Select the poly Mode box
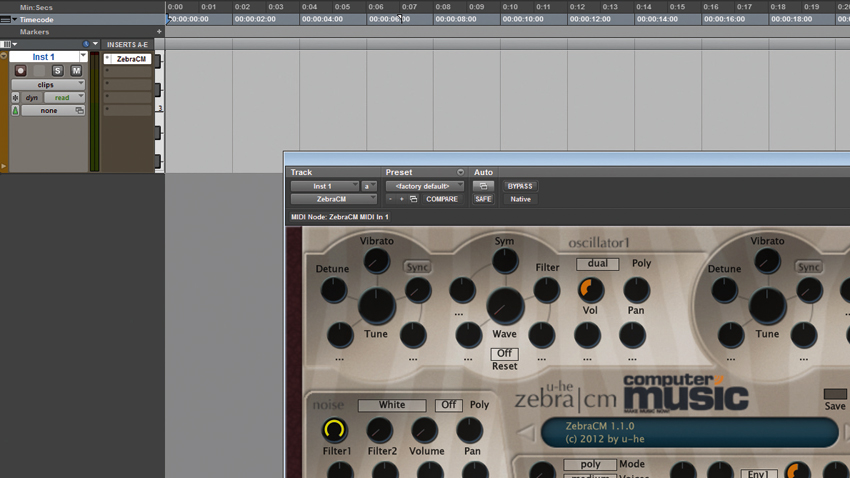This screenshot has height=478, width=850. pos(590,464)
